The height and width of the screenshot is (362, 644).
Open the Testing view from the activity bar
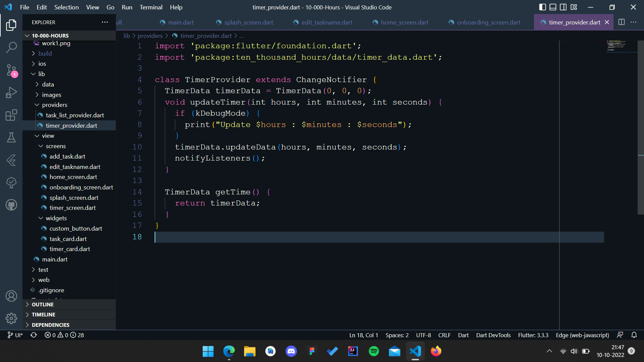coord(11,137)
